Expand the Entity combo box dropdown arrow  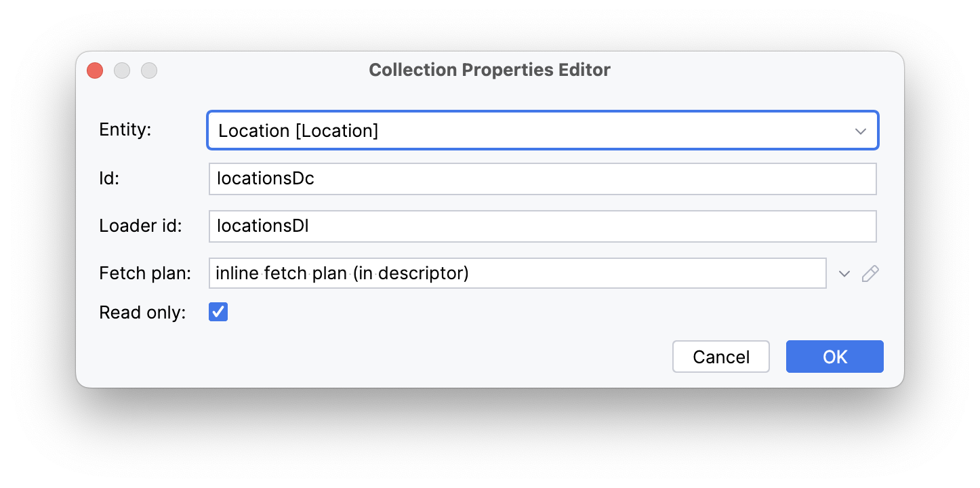861,130
